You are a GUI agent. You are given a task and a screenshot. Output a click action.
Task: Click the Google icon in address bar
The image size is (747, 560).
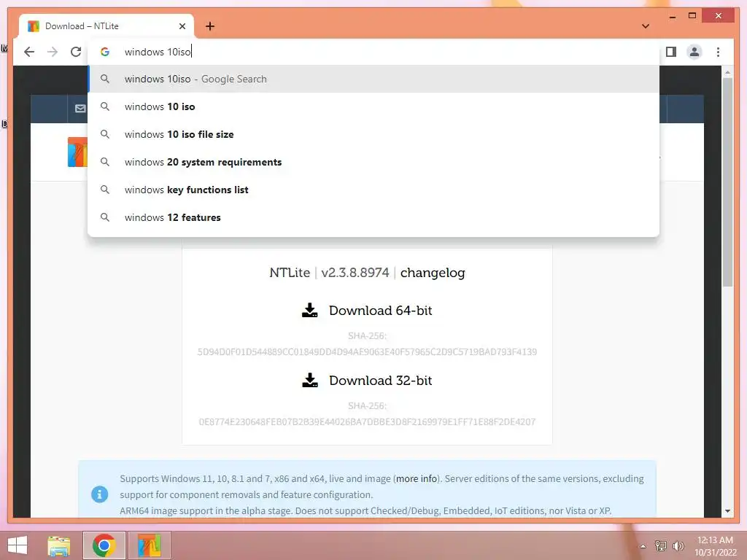point(105,52)
